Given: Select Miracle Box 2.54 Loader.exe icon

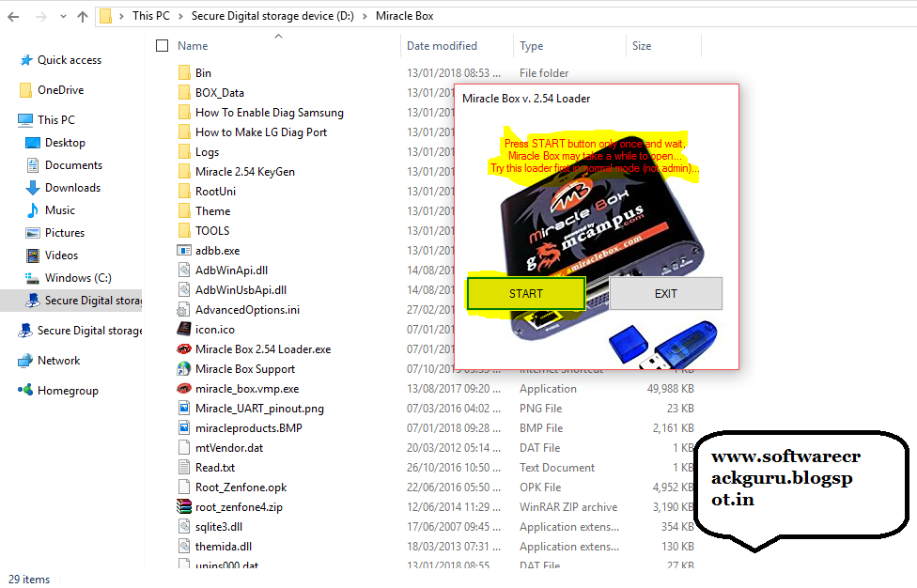Looking at the screenshot, I should click(x=184, y=348).
